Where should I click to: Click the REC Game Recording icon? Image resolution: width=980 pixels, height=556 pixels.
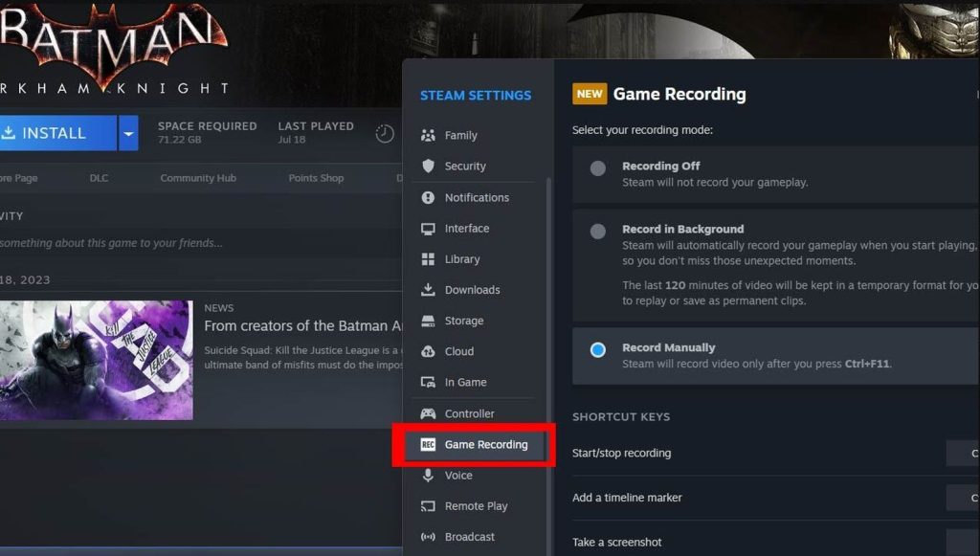(428, 444)
